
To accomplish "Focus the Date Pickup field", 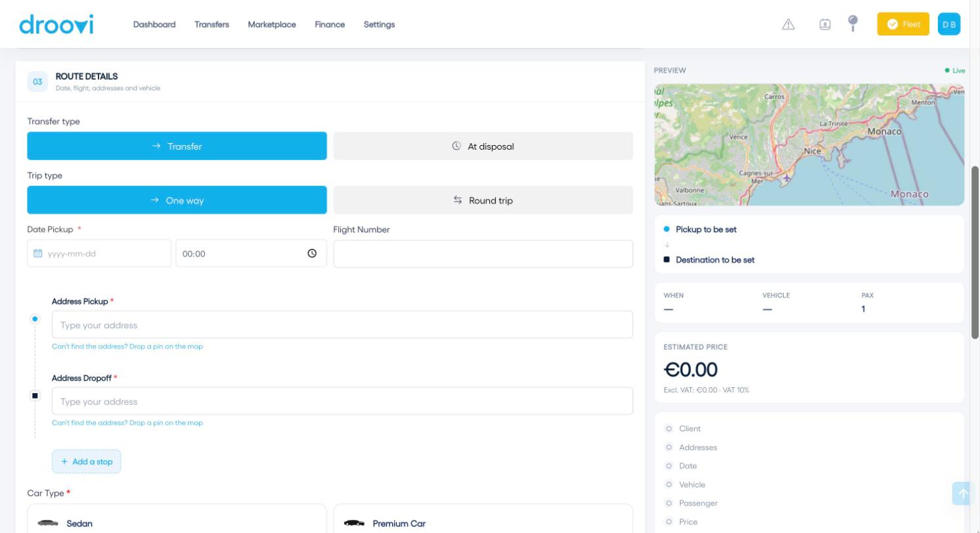I will [99, 253].
